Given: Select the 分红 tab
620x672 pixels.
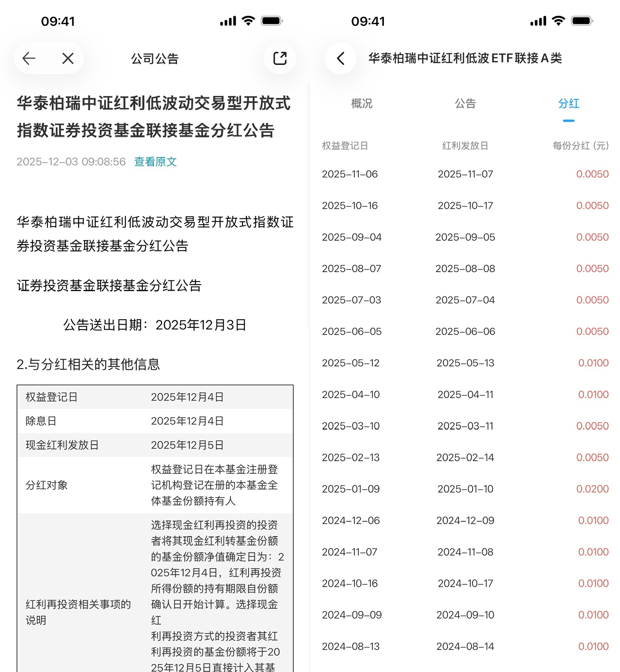Looking at the screenshot, I should click(569, 103).
